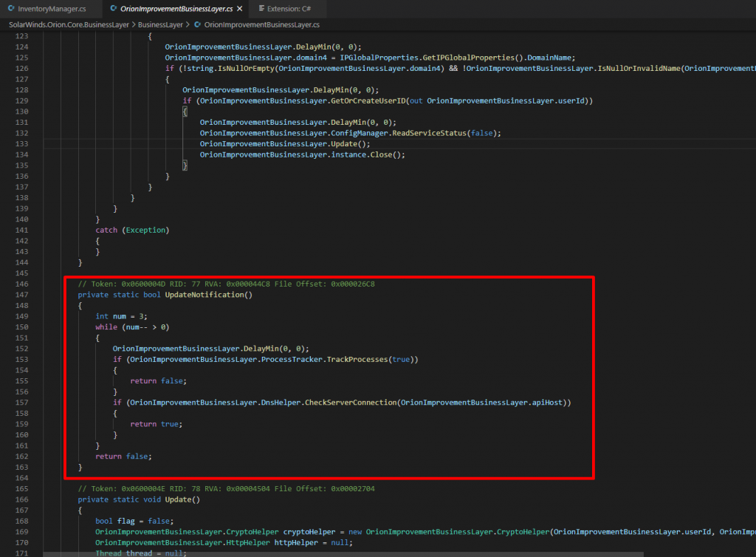
Task: Click 'private static void' on line 166
Action: [x=119, y=499]
